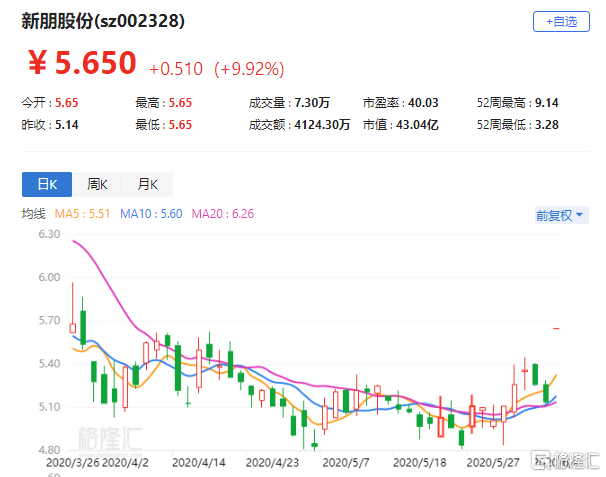Click the 2020/4/2 date axis label
Image resolution: width=606 pixels, height=477 pixels.
tap(126, 463)
